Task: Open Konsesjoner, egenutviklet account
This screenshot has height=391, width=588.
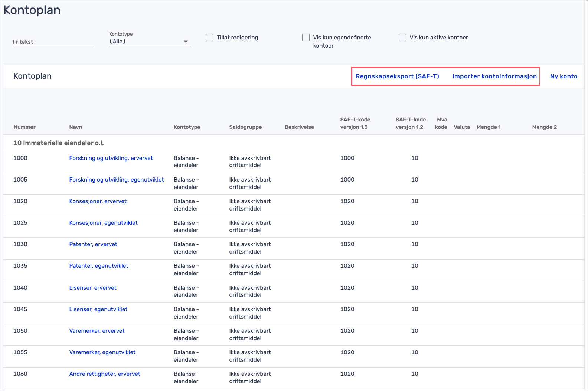Action: 103,223
